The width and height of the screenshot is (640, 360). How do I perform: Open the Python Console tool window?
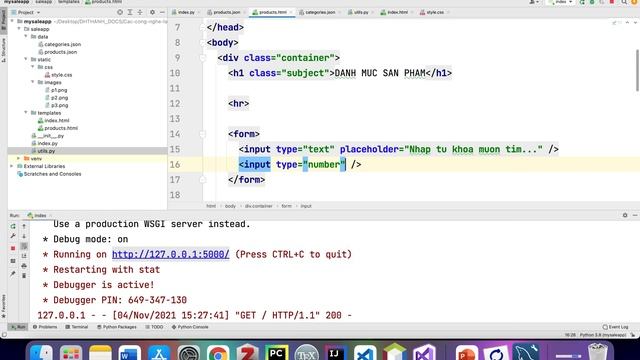point(190,327)
